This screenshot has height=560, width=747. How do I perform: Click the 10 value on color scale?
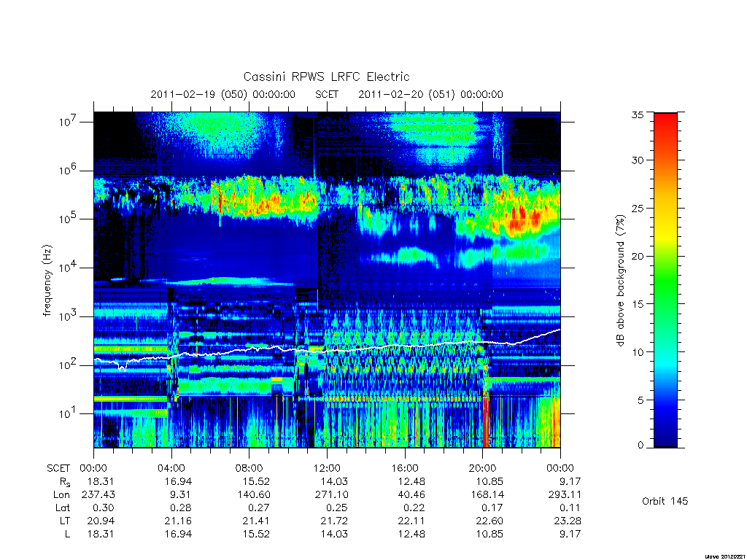coord(637,352)
